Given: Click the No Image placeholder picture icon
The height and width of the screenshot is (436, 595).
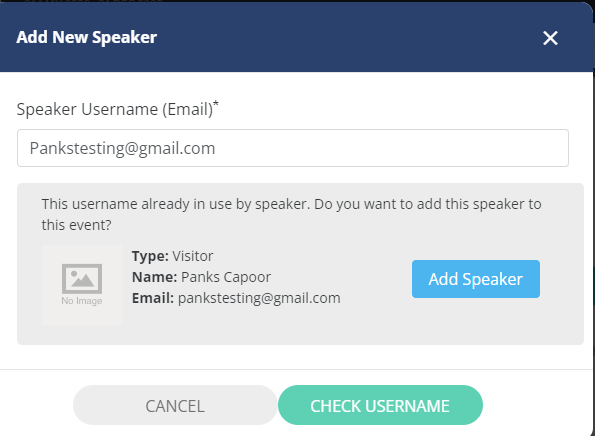Looking at the screenshot, I should 82,279.
